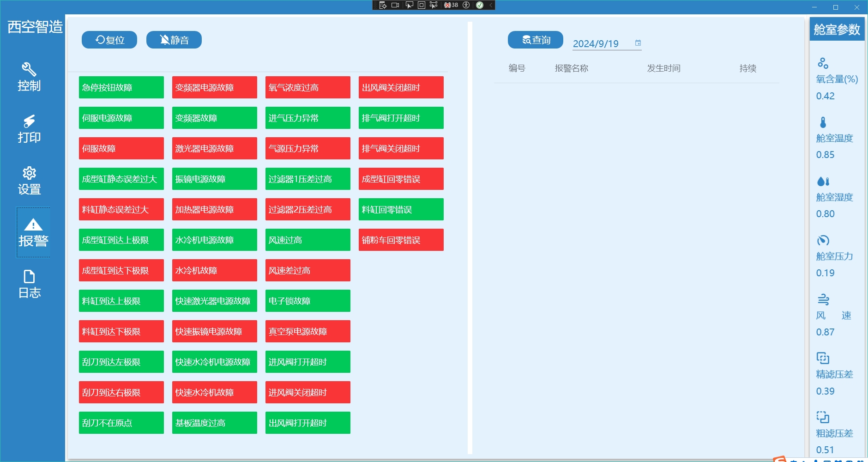Click the 刮刀到达右极限 alarm tile

tap(121, 392)
